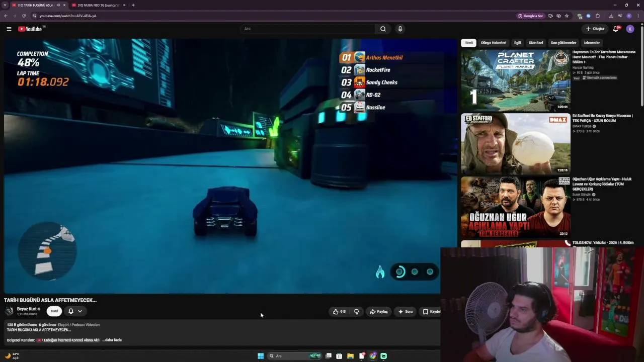Viewport: 644px width, 362px height.
Task: Go back using the browser back arrow
Action: click(6, 16)
